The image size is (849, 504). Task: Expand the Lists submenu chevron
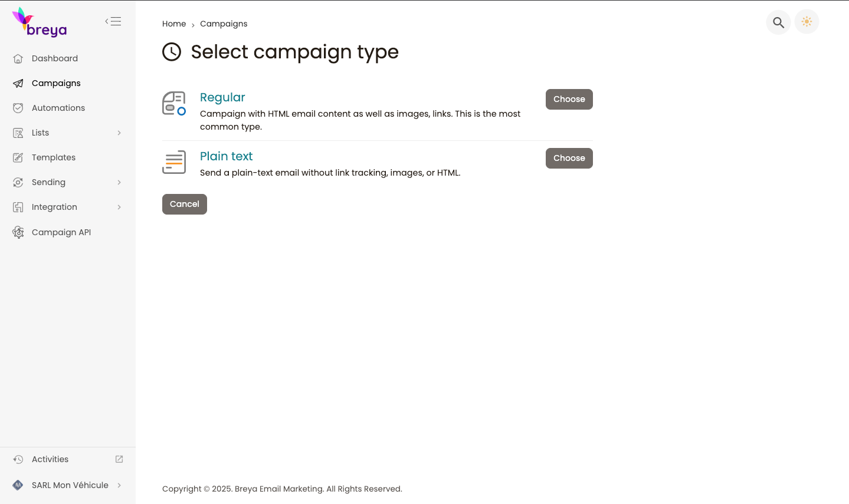coord(119,133)
